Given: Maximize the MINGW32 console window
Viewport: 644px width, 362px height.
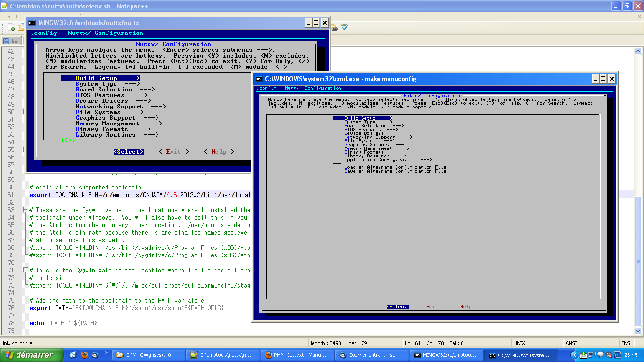Looking at the screenshot, I should [316, 23].
